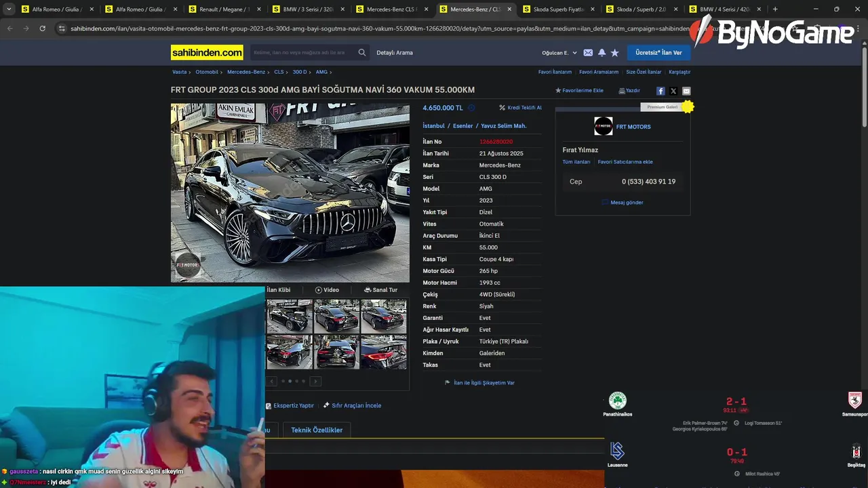Screen dimensions: 868x488
Task: Click the Yazdır print link
Action: [629, 91]
